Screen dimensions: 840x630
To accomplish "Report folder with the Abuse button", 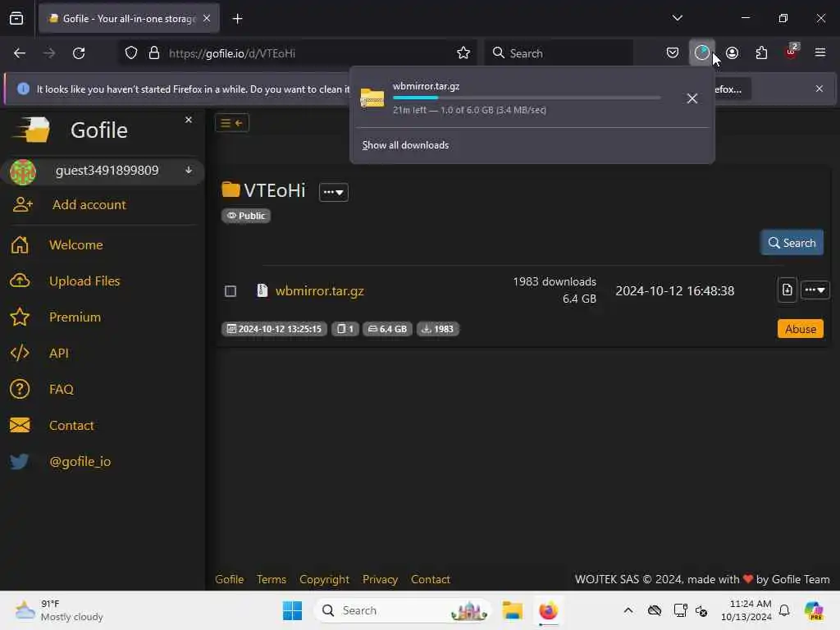I will click(801, 329).
